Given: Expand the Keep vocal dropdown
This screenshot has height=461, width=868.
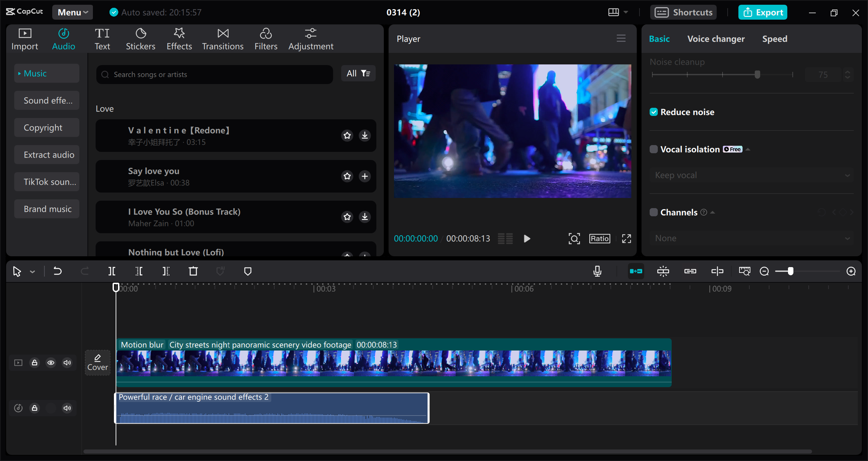Looking at the screenshot, I should tap(751, 175).
